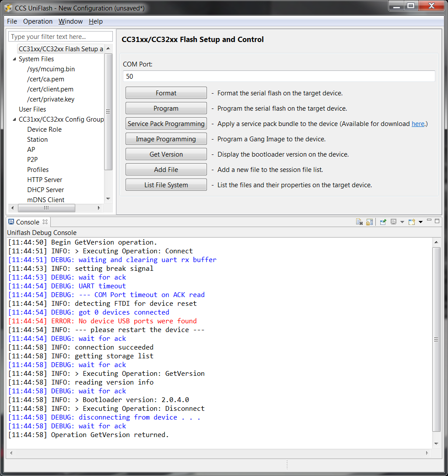Click the Format button

166,93
